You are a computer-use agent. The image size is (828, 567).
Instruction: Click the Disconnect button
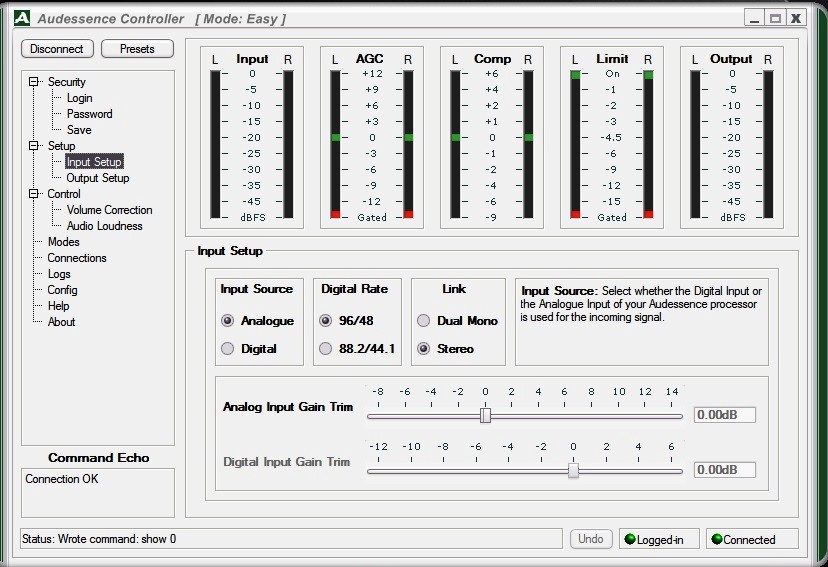point(57,49)
